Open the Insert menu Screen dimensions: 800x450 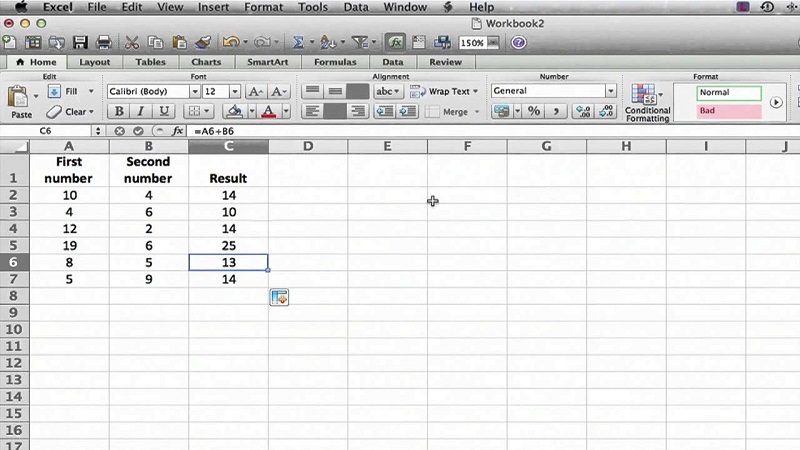pyautogui.click(x=213, y=7)
